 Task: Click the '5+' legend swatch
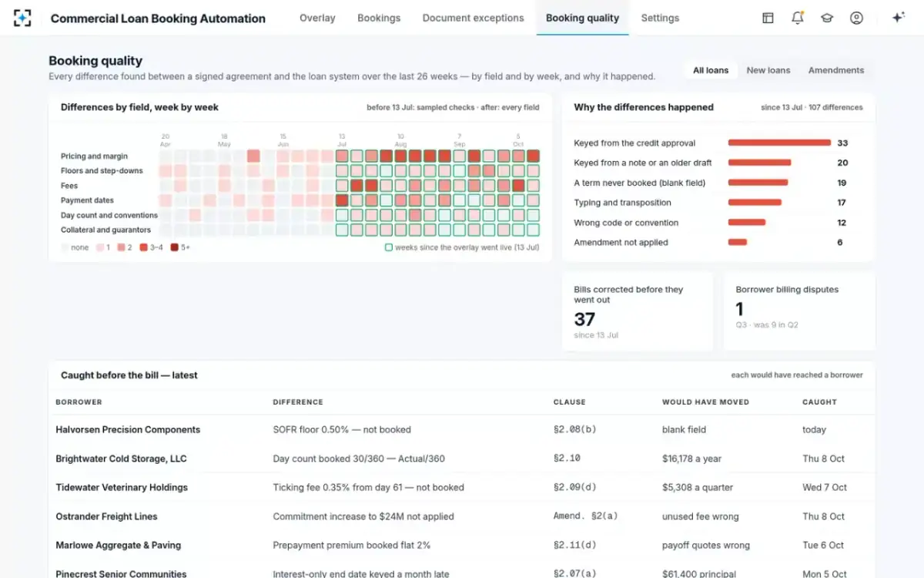point(175,247)
